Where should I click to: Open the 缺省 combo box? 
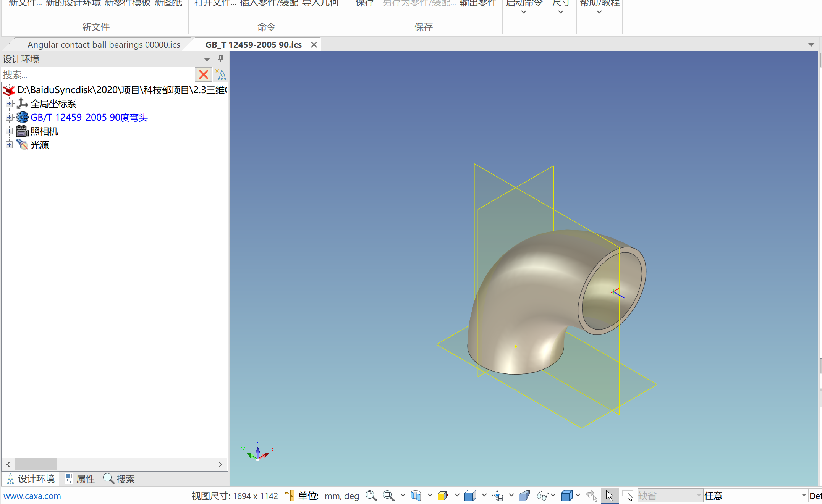670,496
